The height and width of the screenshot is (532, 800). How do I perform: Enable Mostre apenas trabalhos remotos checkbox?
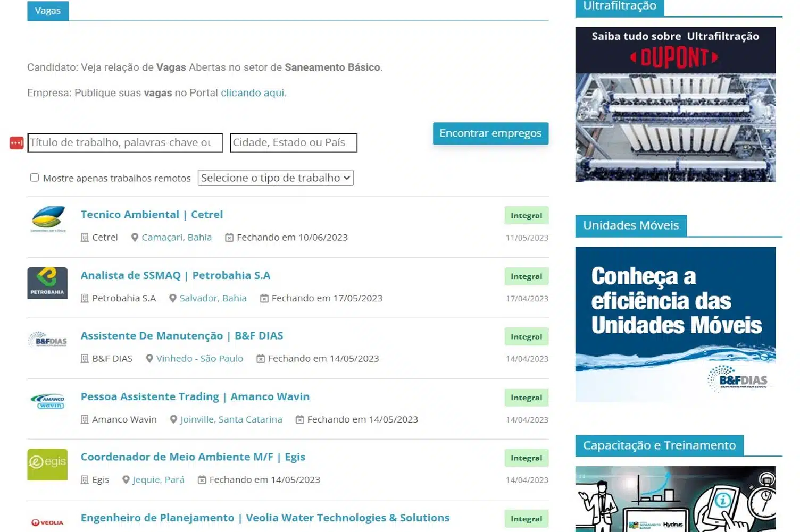coord(35,178)
